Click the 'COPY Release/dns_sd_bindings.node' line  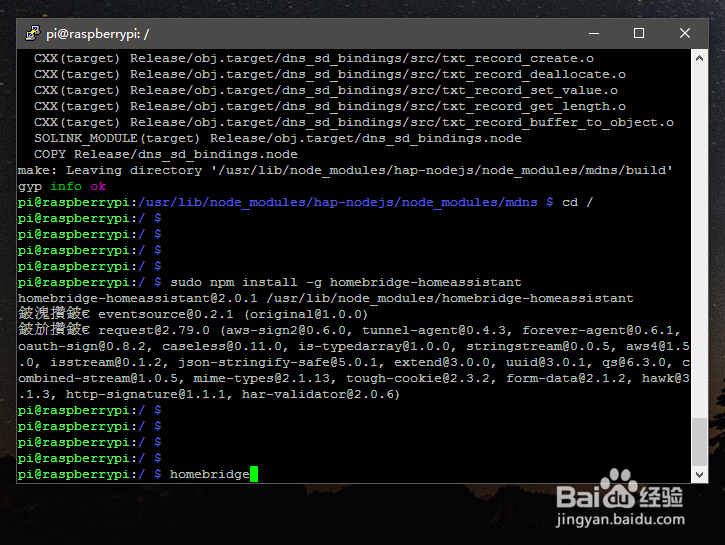tap(166, 154)
